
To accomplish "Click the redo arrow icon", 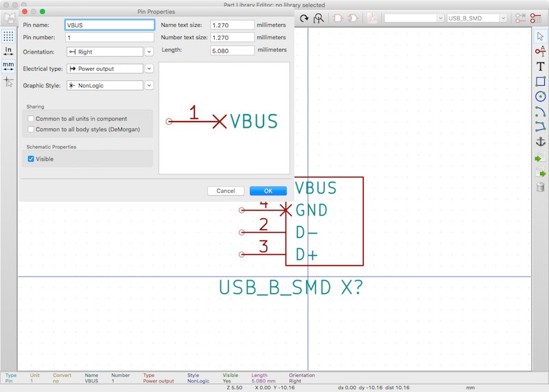I will pos(304,19).
